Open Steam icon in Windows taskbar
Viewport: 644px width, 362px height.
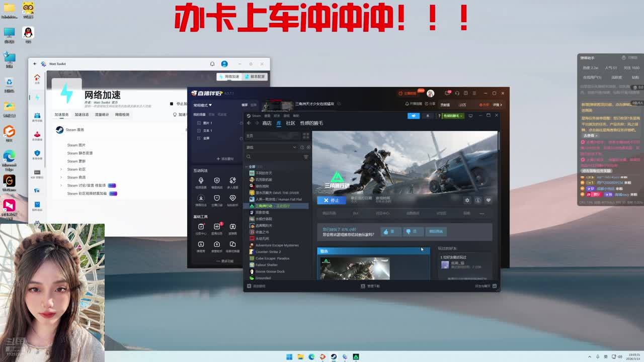click(334, 357)
